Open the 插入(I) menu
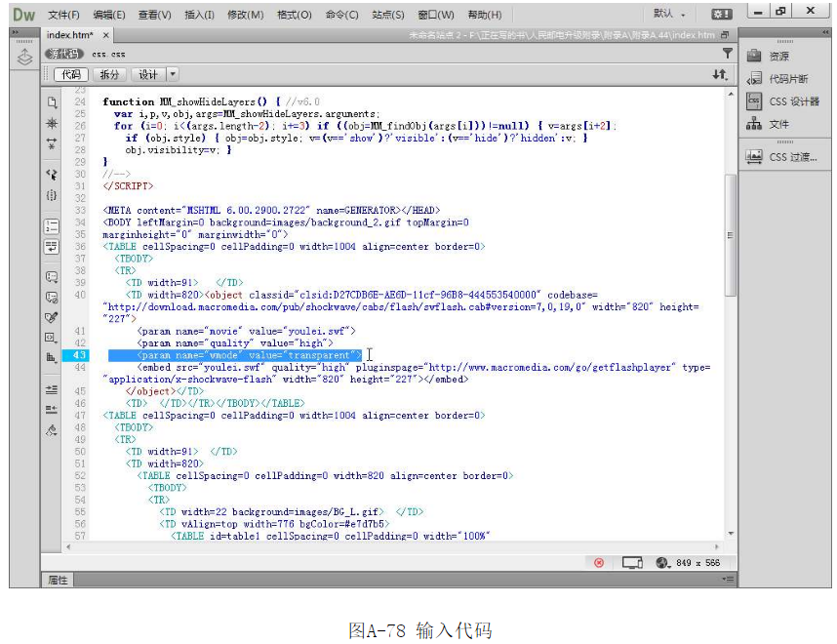Screen dimensions: 837x644 coord(199,15)
